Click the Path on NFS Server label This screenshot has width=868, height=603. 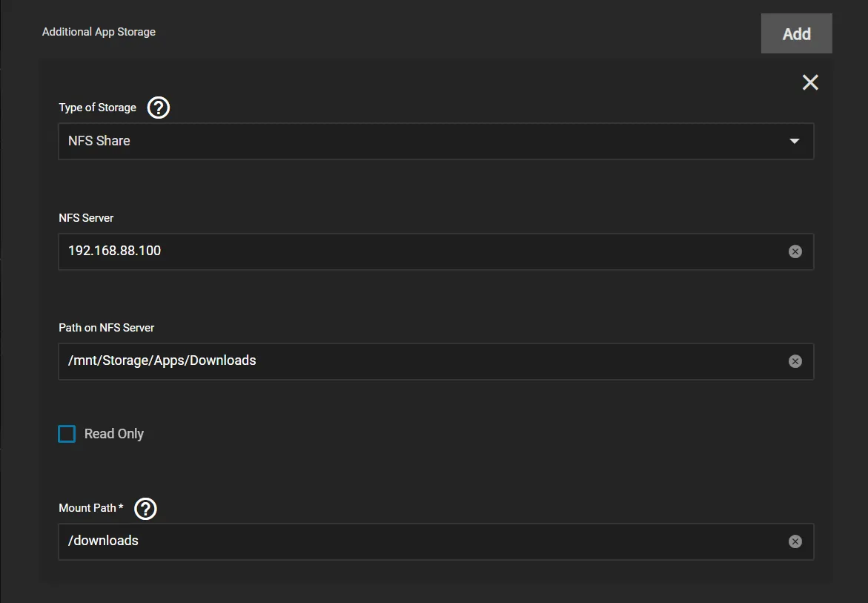pos(107,327)
